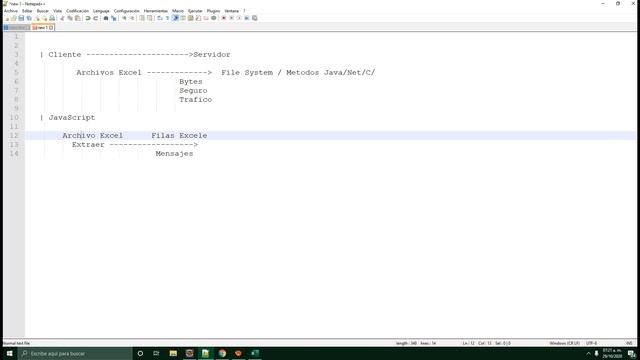Toggle the file monitoring eye icon
The image size is (640, 360).
213,18
